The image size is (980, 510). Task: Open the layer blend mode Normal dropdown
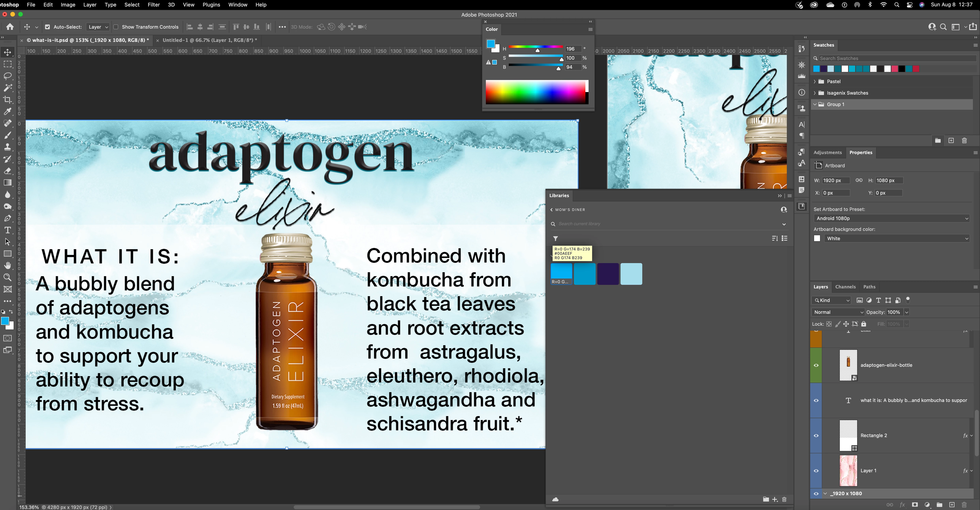(838, 312)
